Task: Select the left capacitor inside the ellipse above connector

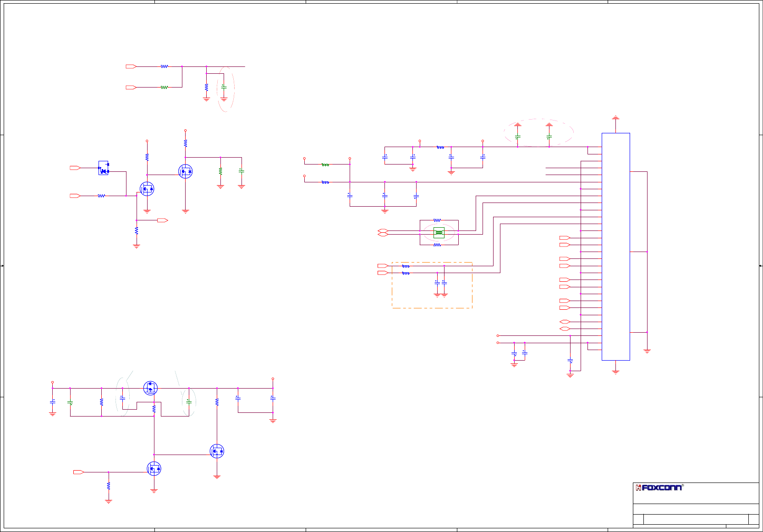Action: pyautogui.click(x=517, y=137)
